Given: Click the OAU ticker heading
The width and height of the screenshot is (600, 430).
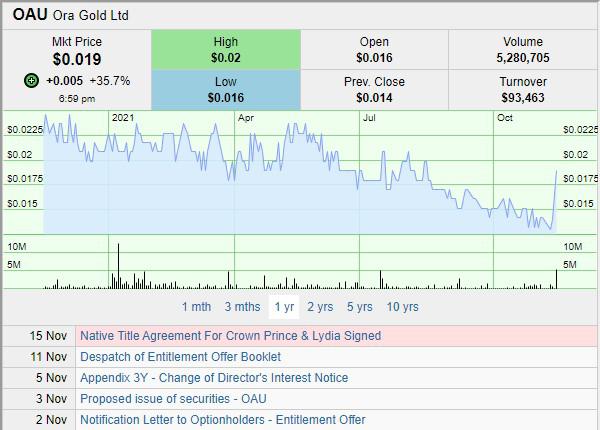Looking at the screenshot, I should (29, 14).
